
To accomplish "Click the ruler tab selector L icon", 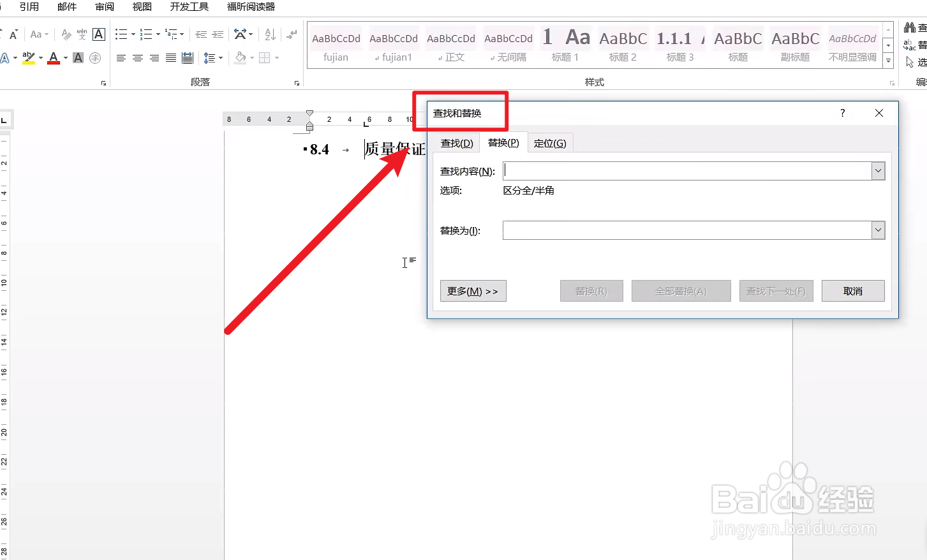I will (x=4, y=120).
